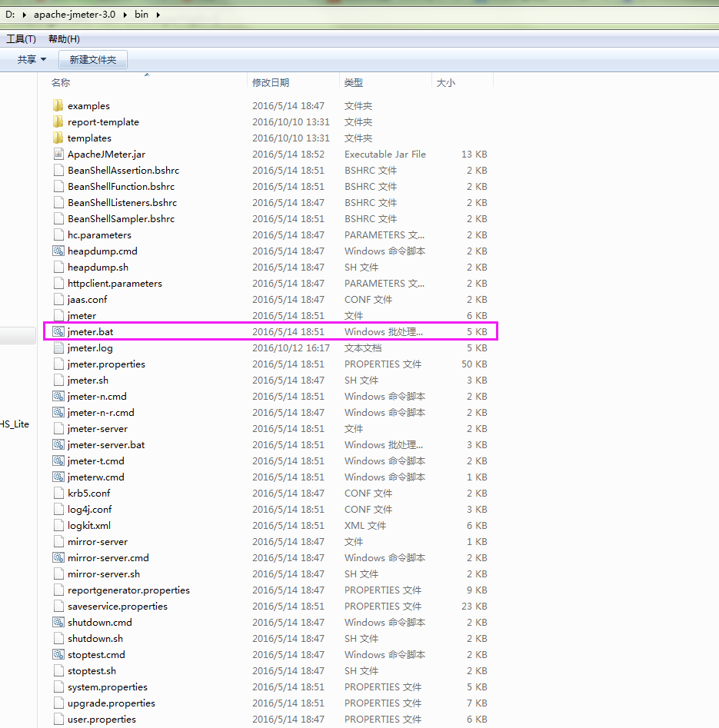This screenshot has width=719, height=728.
Task: Click the jmeter.log document icon
Action: tap(58, 347)
